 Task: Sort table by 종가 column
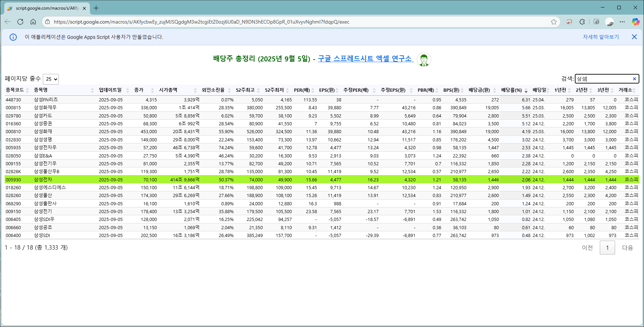144,90
